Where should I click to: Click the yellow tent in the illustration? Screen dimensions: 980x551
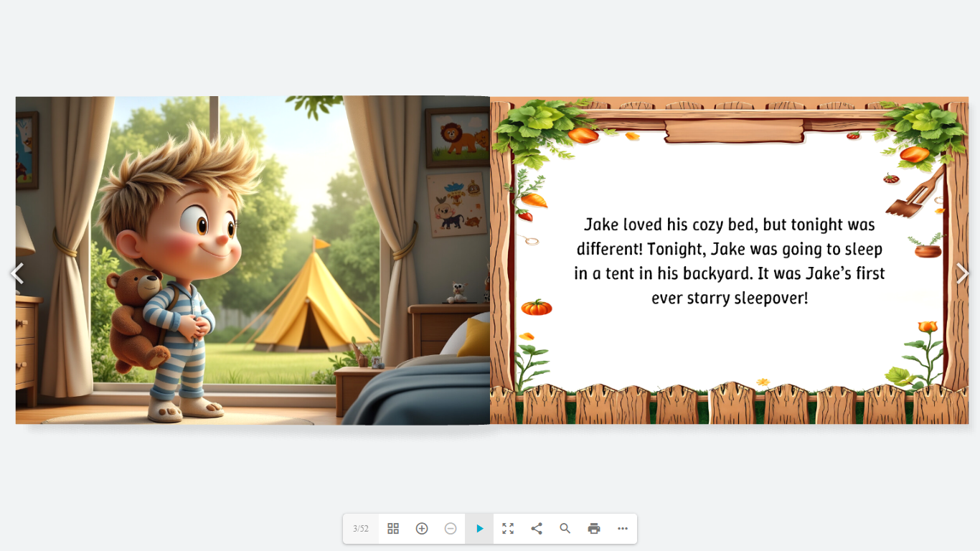pyautogui.click(x=316, y=305)
